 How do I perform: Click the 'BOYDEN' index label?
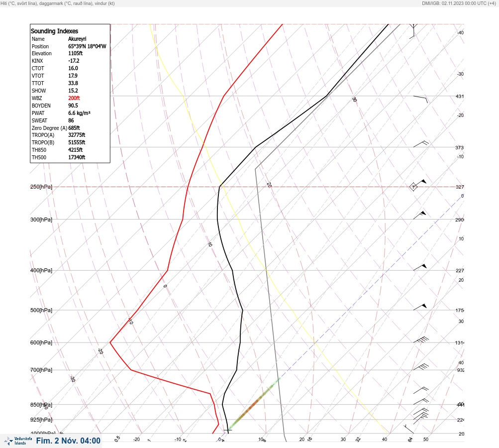41,106
